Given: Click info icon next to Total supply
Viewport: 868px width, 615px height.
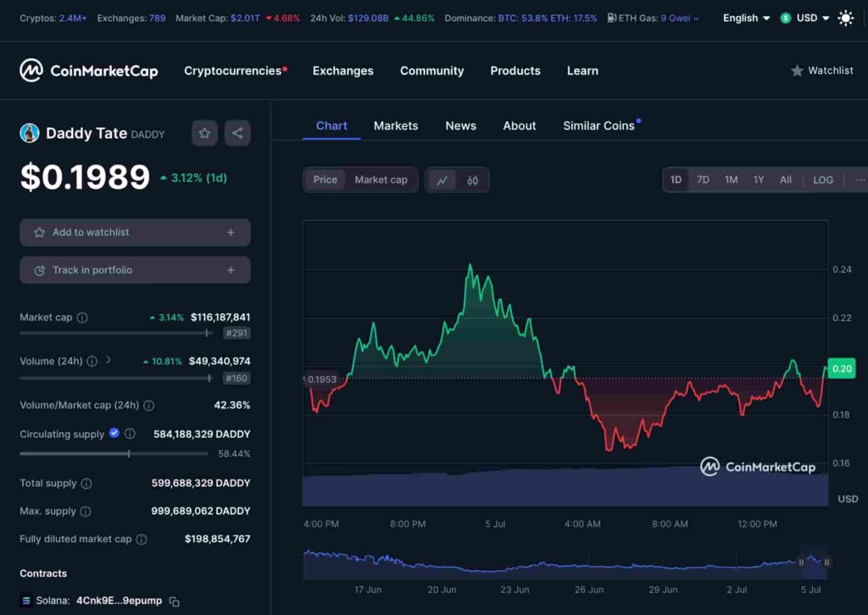Looking at the screenshot, I should point(86,484).
